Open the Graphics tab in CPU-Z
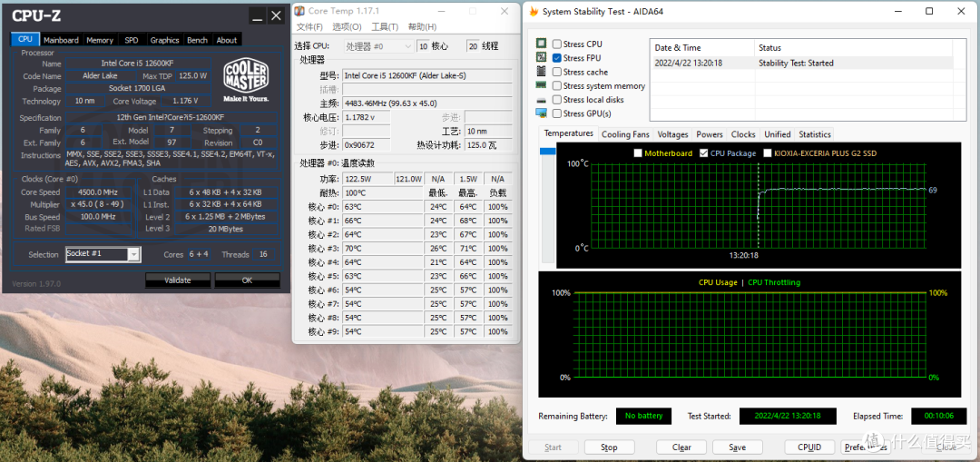980x462 pixels. click(x=165, y=40)
